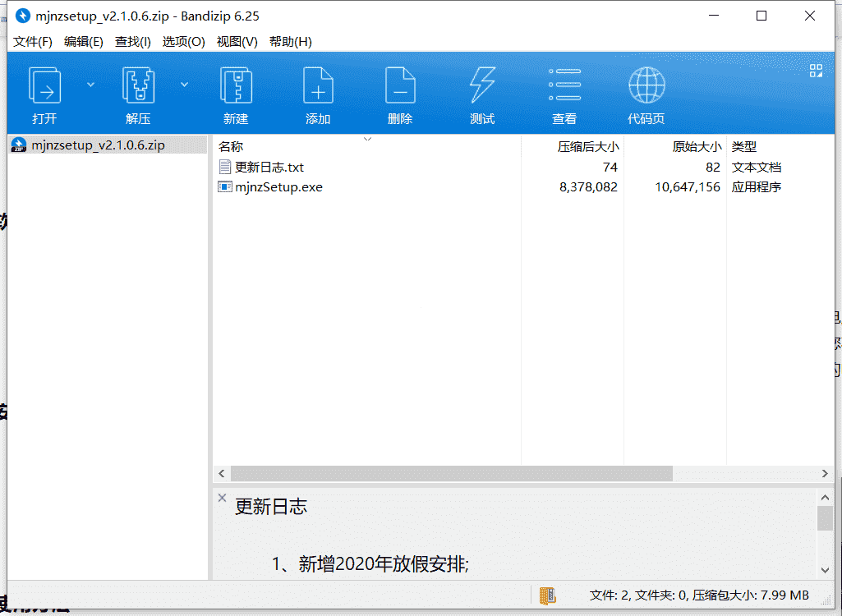Open the 文件(F) menu

tap(33, 42)
